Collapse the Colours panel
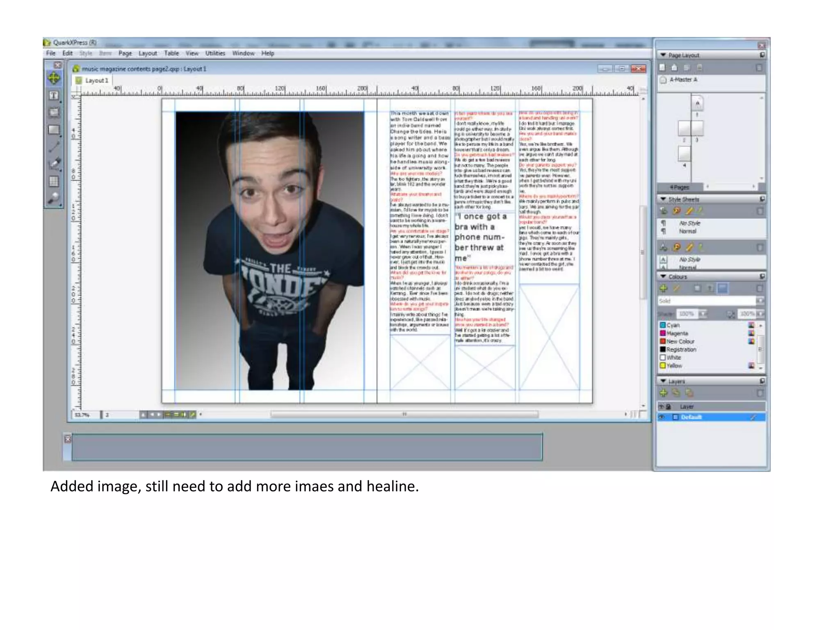The width and height of the screenshot is (840, 630). (x=663, y=276)
